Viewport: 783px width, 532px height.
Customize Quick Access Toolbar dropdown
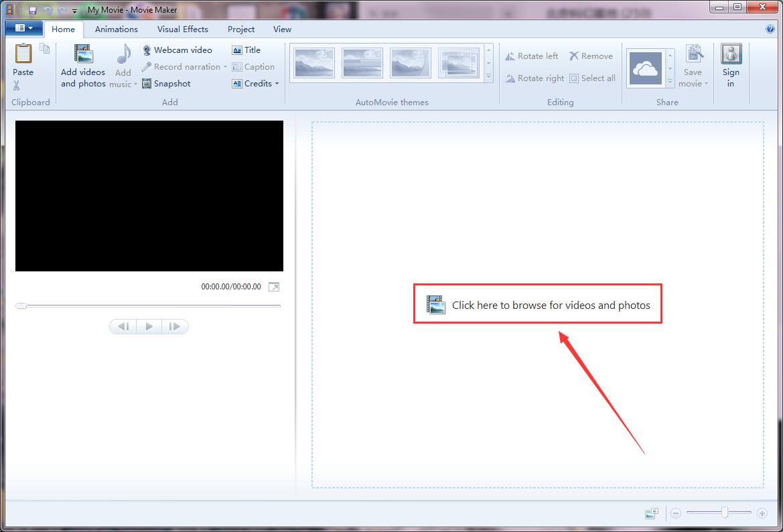74,11
